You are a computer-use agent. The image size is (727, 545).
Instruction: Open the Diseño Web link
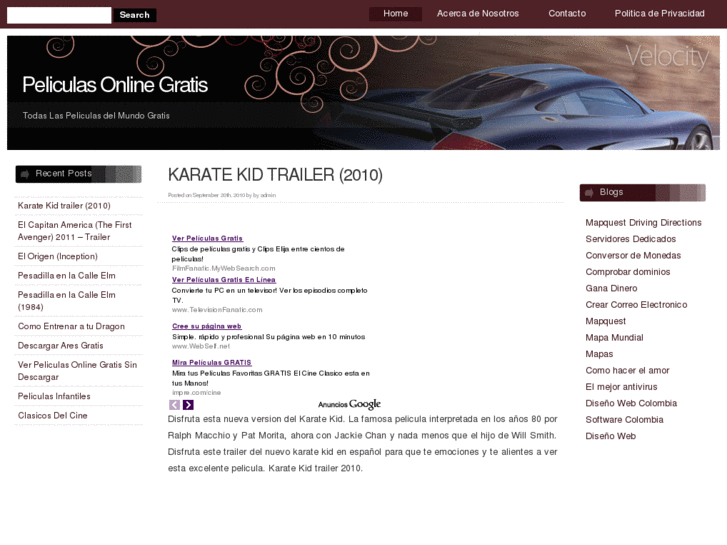coord(611,436)
